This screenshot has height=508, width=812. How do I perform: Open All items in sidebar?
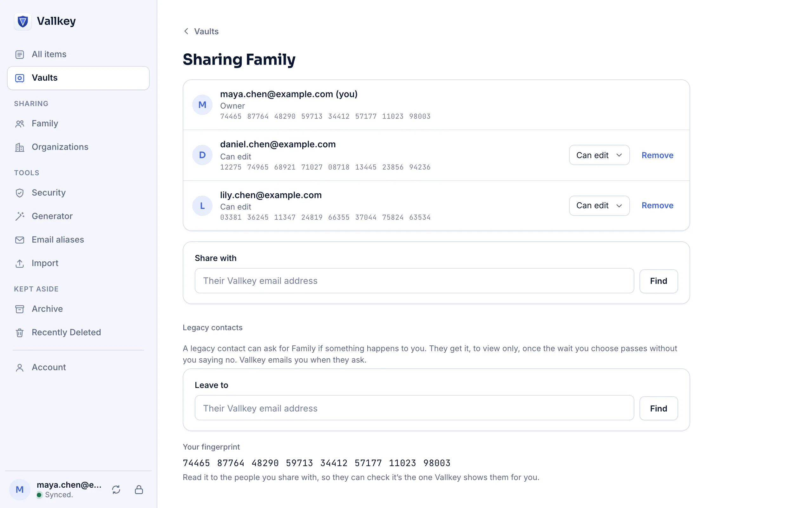tap(78, 54)
